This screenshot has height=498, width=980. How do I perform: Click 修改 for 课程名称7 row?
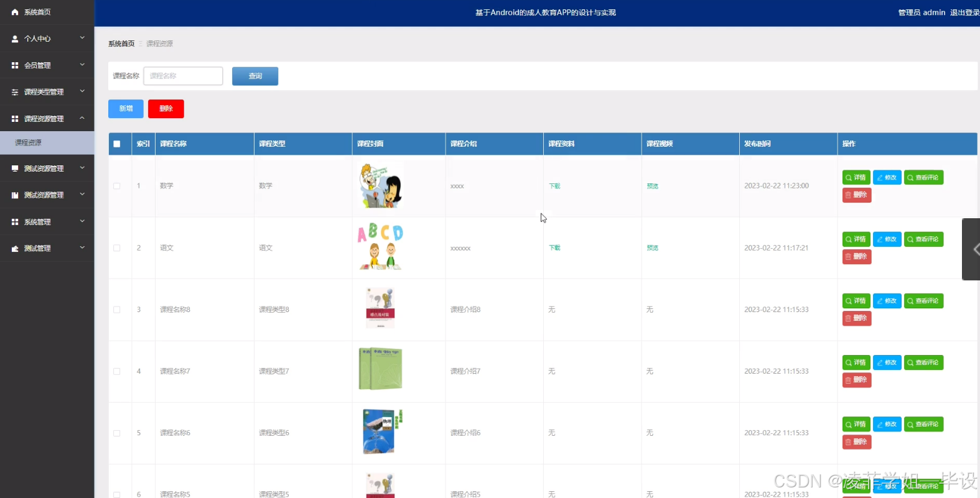pos(887,362)
